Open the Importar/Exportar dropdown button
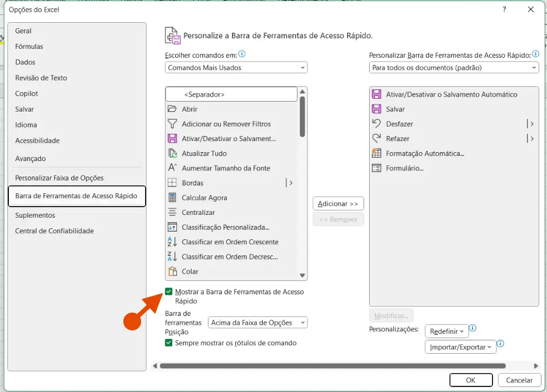The image size is (547, 392). point(460,347)
